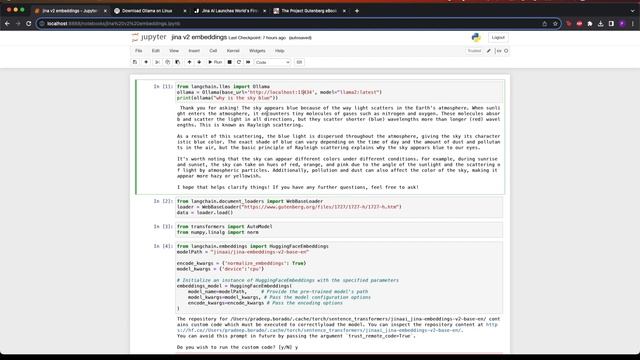The width and height of the screenshot is (640, 360).
Task: Click the localhost address bar
Action: point(299,24)
